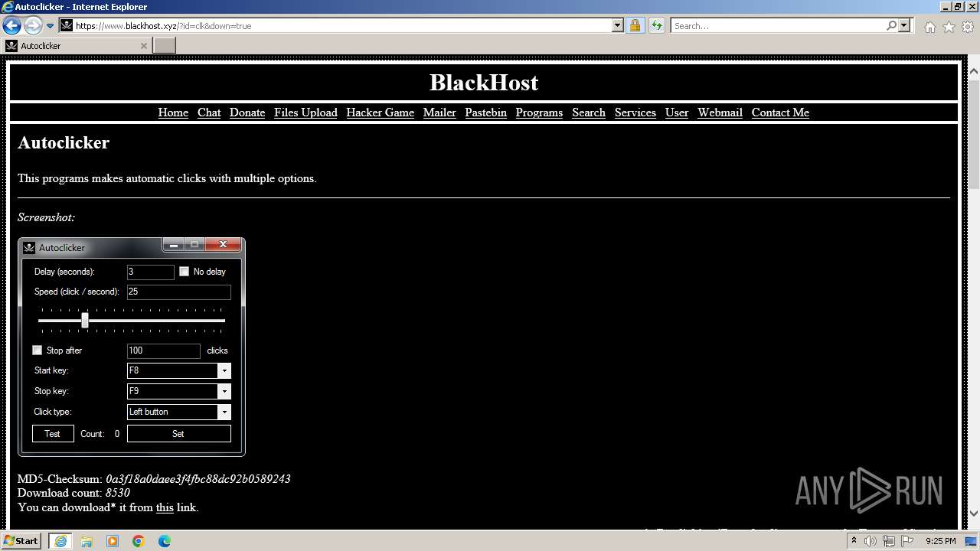Click the MD5 checksum value text
The image size is (980, 551).
click(x=198, y=479)
